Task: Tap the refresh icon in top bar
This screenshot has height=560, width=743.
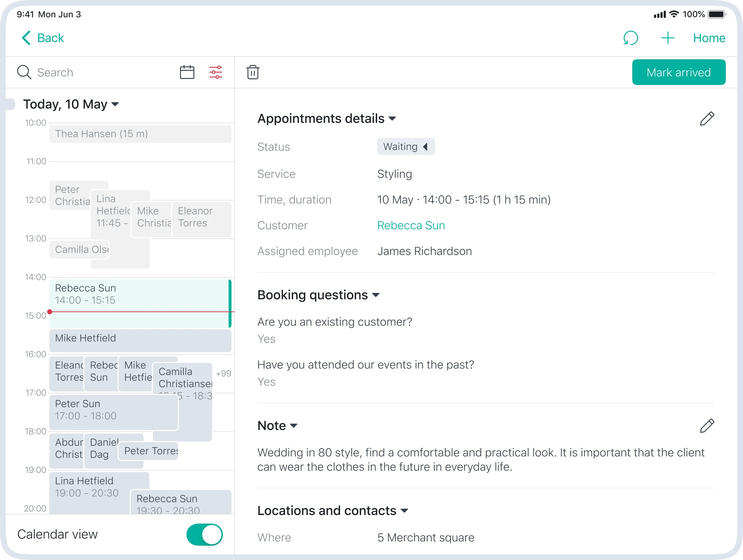Action: point(630,38)
